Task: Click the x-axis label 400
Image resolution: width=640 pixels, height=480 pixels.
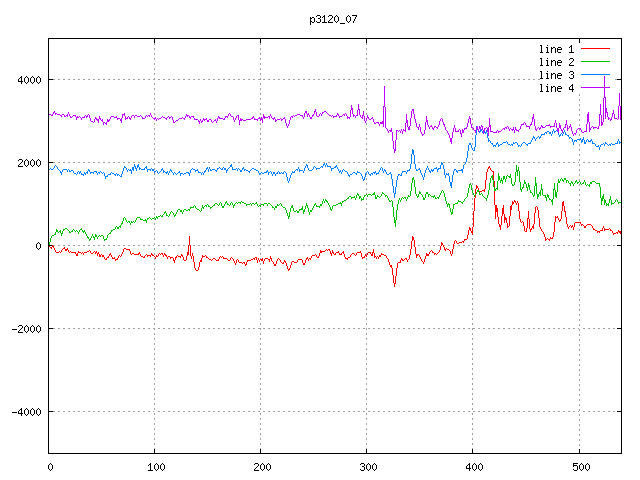Action: coord(474,467)
